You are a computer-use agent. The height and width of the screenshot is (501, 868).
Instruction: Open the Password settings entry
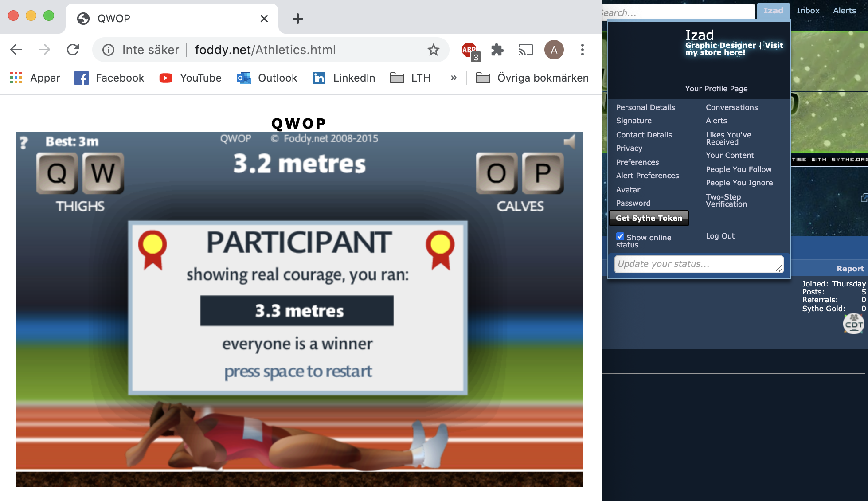click(x=633, y=203)
